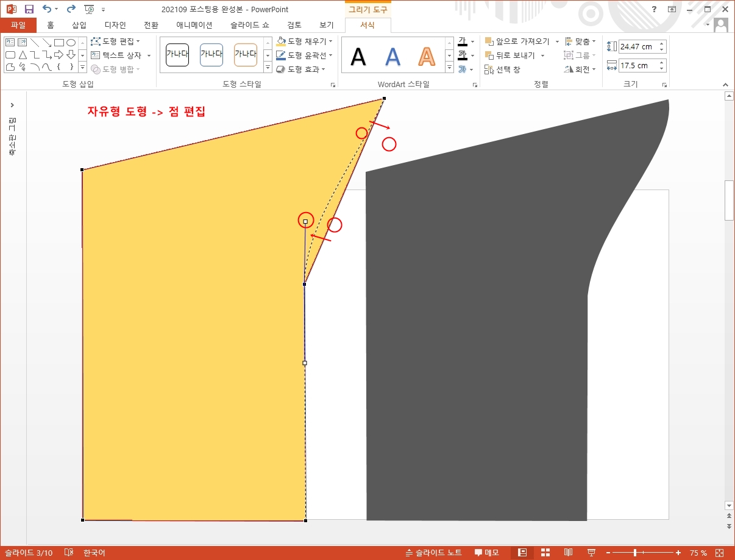This screenshot has width=735, height=560.
Task: Pick the right block arrow shape
Action: tap(59, 54)
